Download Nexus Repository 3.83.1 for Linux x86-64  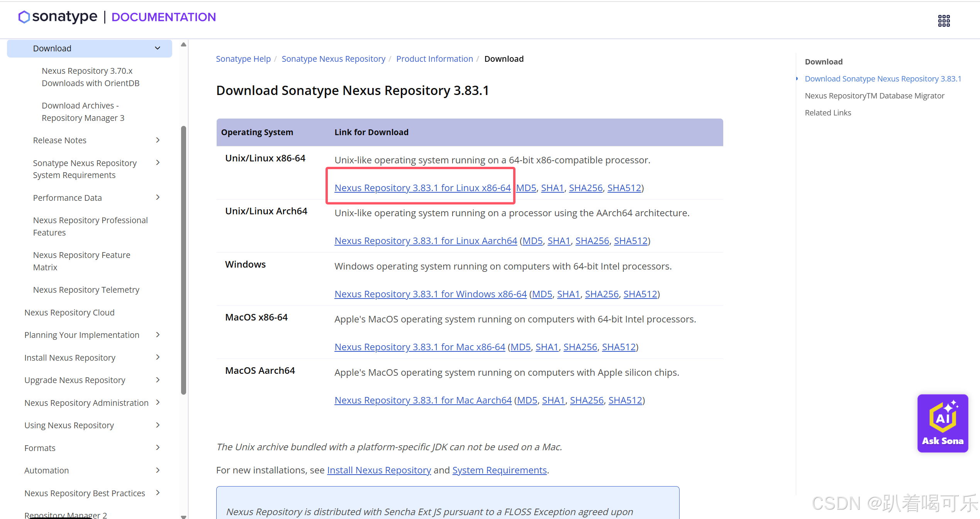click(422, 188)
